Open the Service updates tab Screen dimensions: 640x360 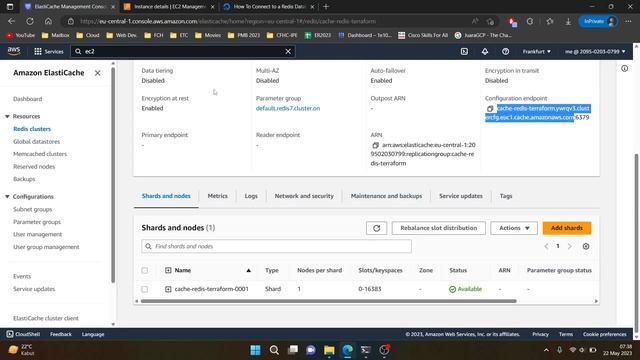click(x=460, y=196)
